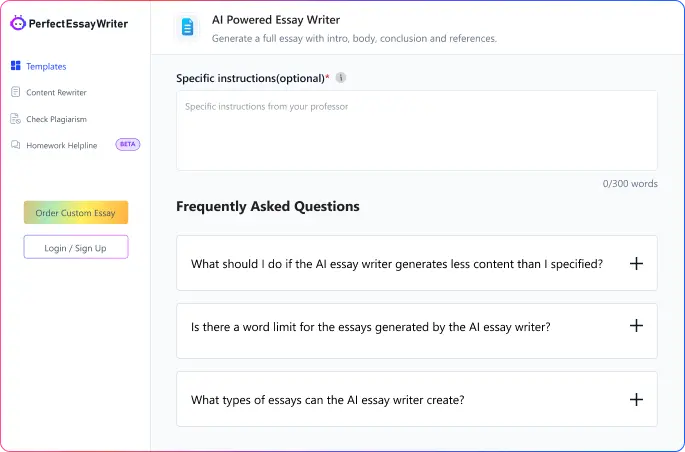
Task: Click the blue AI Essay Writer document icon
Action: (186, 28)
